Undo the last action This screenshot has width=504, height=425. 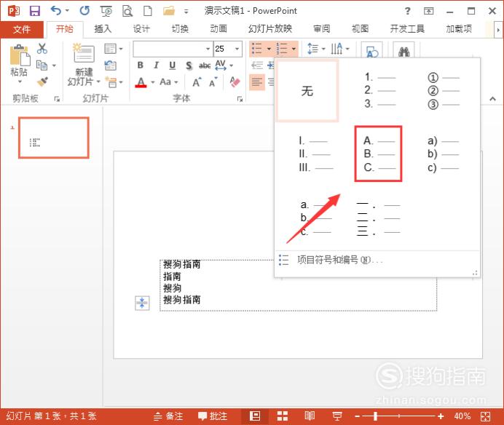[x=56, y=11]
